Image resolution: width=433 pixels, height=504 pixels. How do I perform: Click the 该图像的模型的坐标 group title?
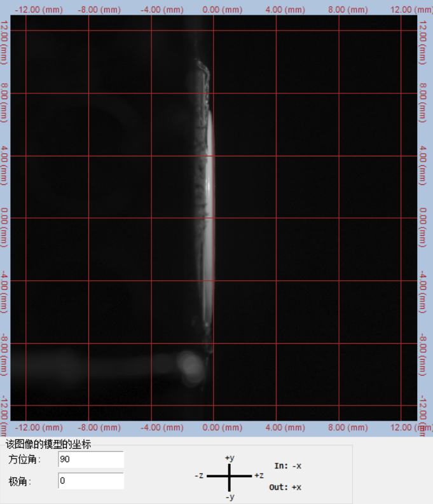[x=48, y=444]
